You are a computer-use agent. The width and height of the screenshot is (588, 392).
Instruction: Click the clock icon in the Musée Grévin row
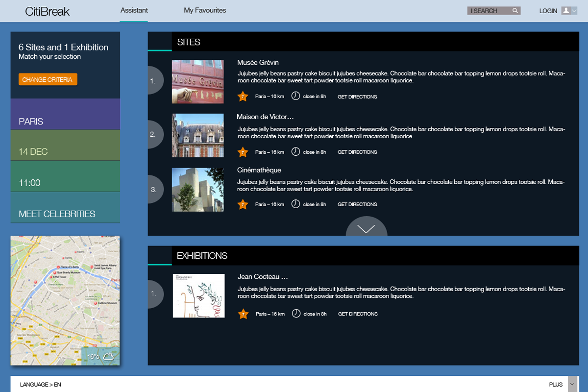point(295,96)
